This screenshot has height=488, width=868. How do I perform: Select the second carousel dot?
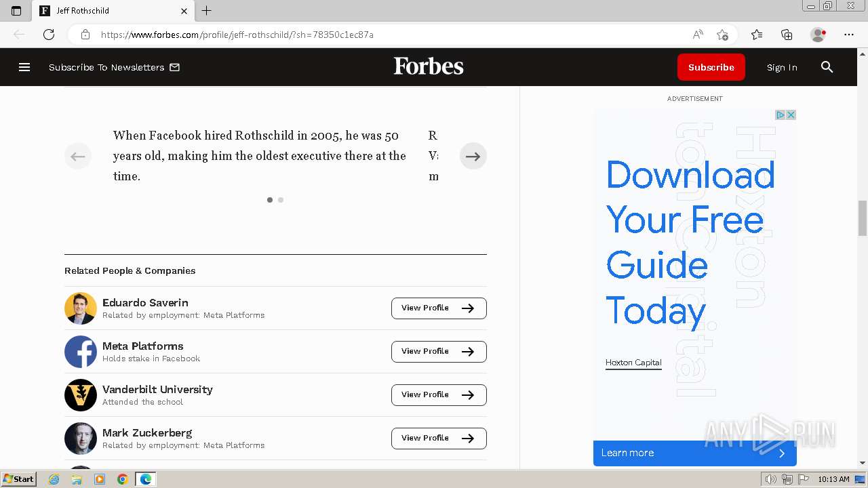pos(281,200)
